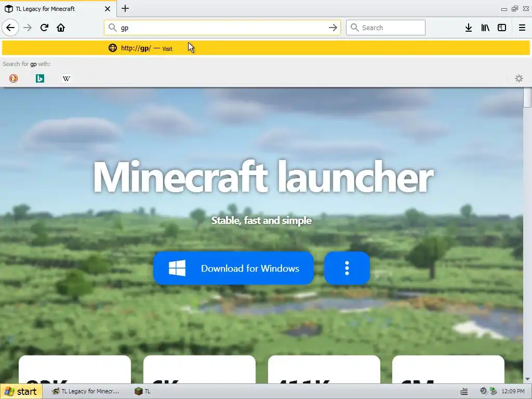The height and width of the screenshot is (399, 532).
Task: Click Download for Windows button
Action: (x=233, y=268)
